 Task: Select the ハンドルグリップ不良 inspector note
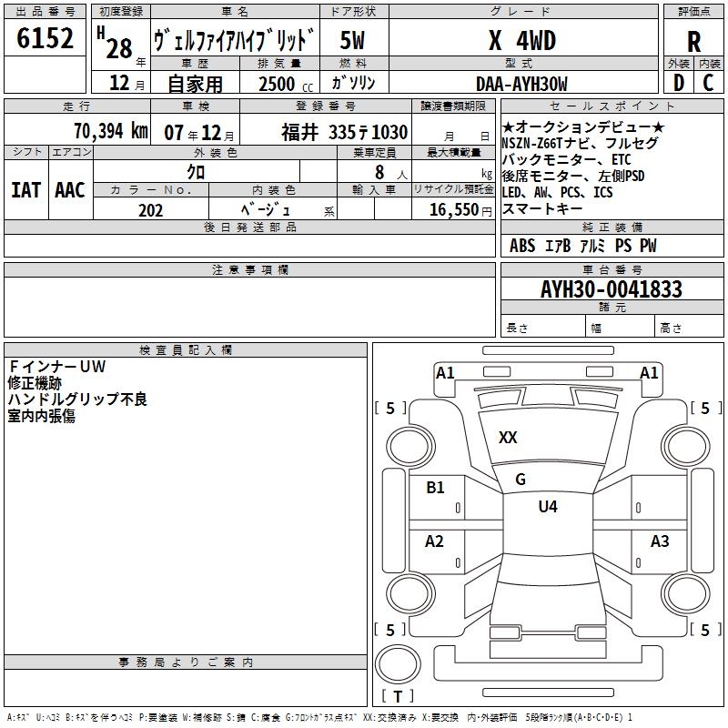[x=77, y=399]
